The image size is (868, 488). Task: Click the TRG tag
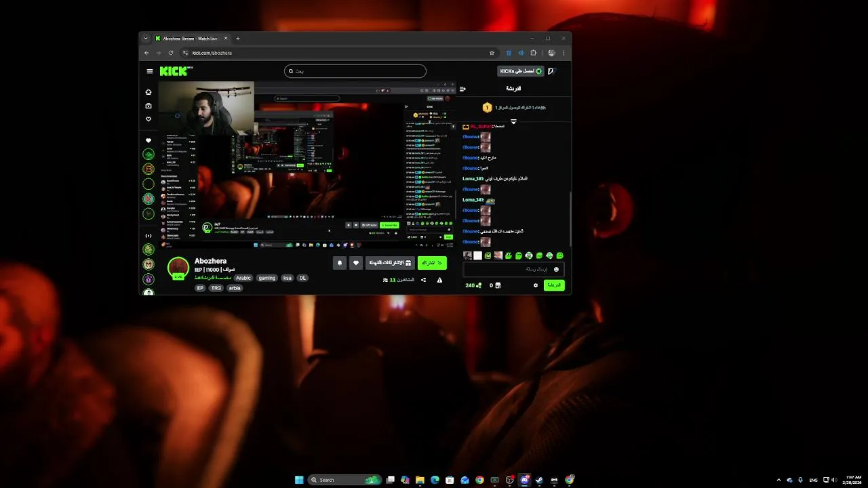[x=216, y=288]
